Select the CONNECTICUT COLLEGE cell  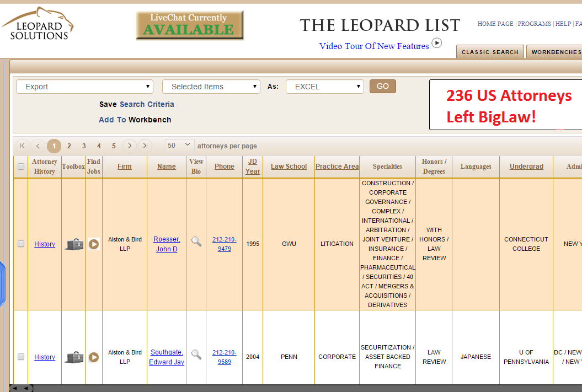point(526,244)
